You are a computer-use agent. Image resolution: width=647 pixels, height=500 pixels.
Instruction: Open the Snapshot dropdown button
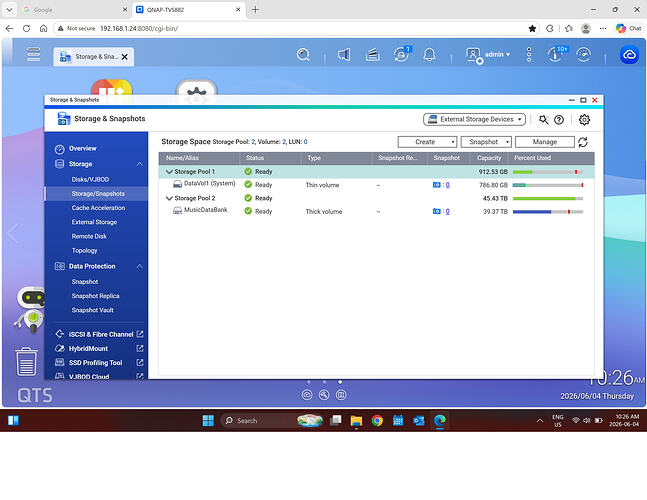coord(486,142)
